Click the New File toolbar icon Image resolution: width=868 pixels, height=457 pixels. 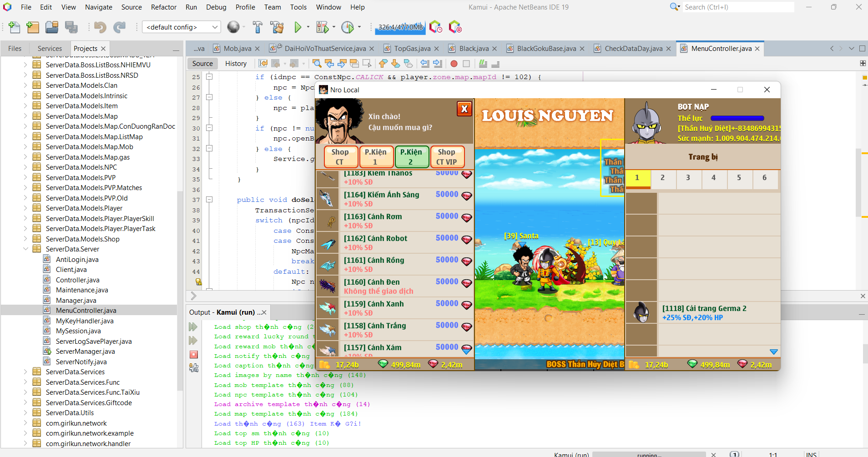[15, 27]
